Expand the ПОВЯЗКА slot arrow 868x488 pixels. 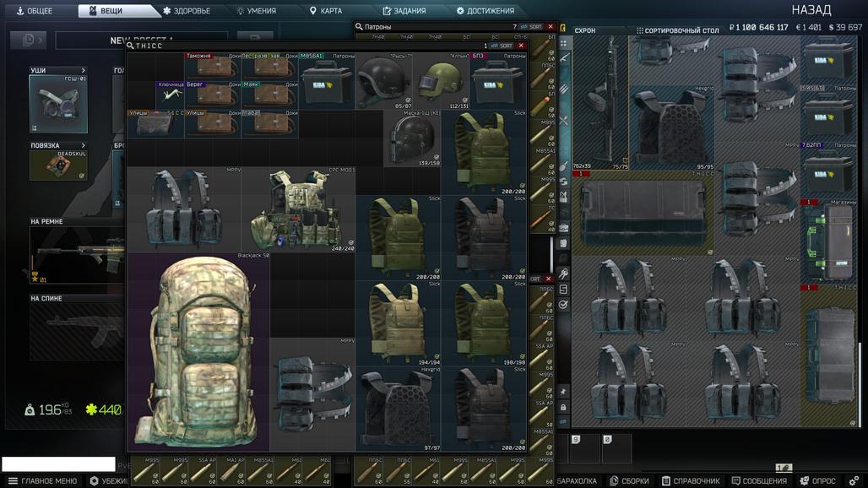point(83,145)
